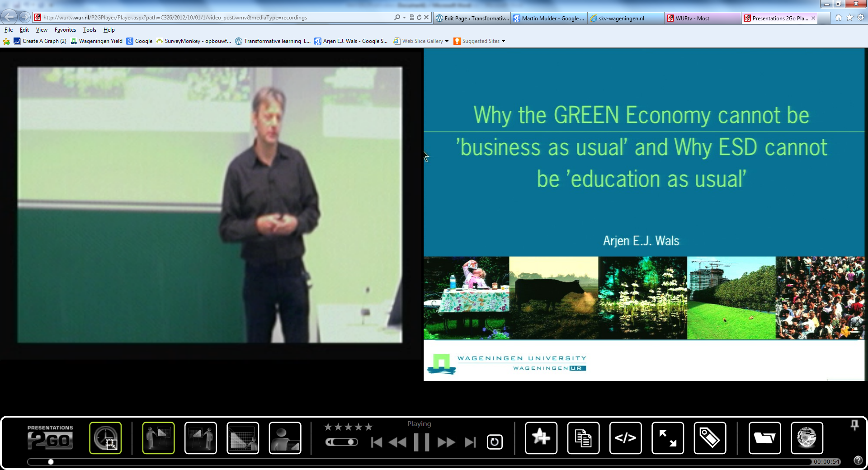This screenshot has height=470, width=868.
Task: Click the tag label icon
Action: (x=710, y=437)
